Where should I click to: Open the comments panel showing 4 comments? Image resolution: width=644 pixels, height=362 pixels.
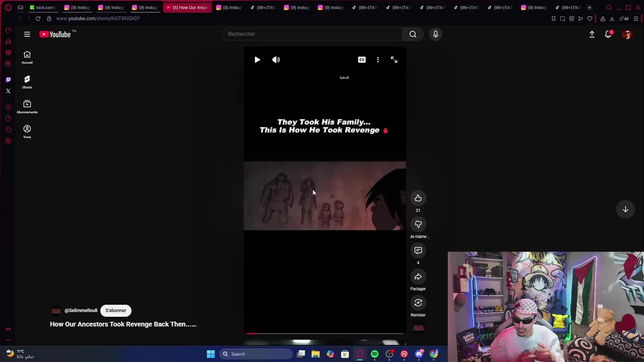[x=418, y=250]
